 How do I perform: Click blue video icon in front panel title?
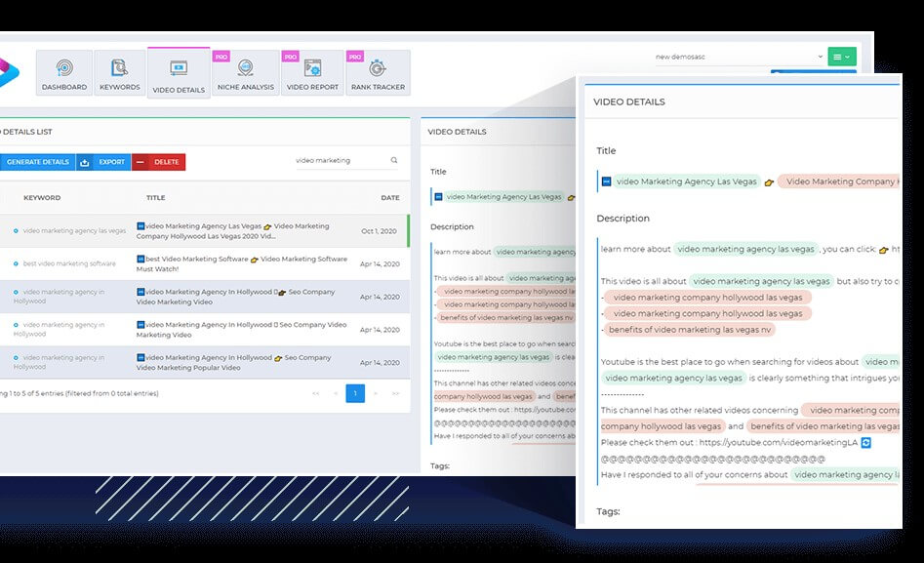point(606,181)
